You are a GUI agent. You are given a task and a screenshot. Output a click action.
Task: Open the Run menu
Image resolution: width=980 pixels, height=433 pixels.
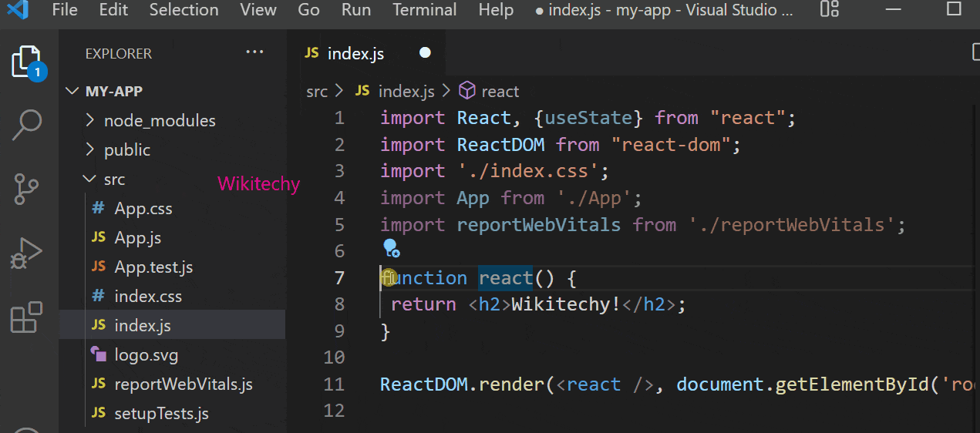pyautogui.click(x=356, y=10)
